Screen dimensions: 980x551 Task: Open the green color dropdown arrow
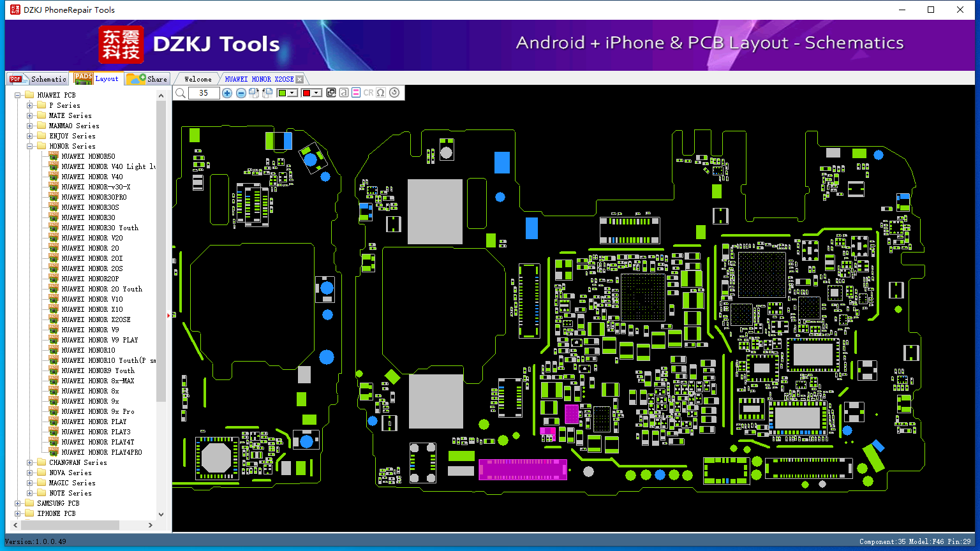pyautogui.click(x=293, y=93)
